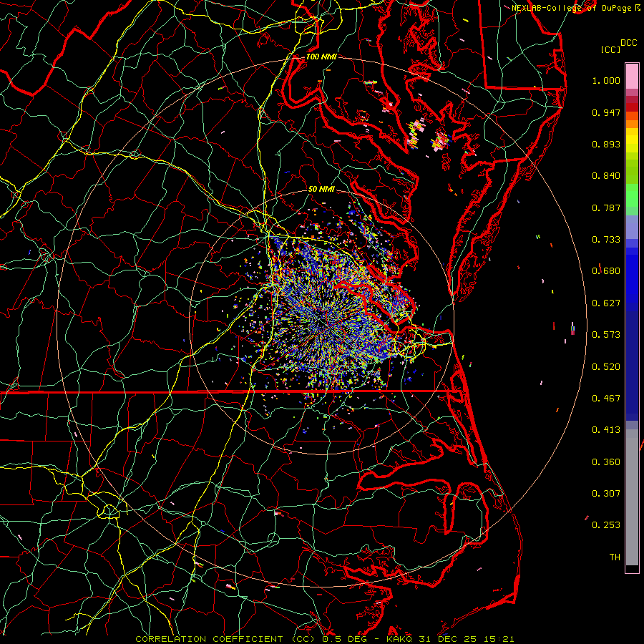Click the TH threshold label
Screen dimensions: 644x644
(x=615, y=557)
